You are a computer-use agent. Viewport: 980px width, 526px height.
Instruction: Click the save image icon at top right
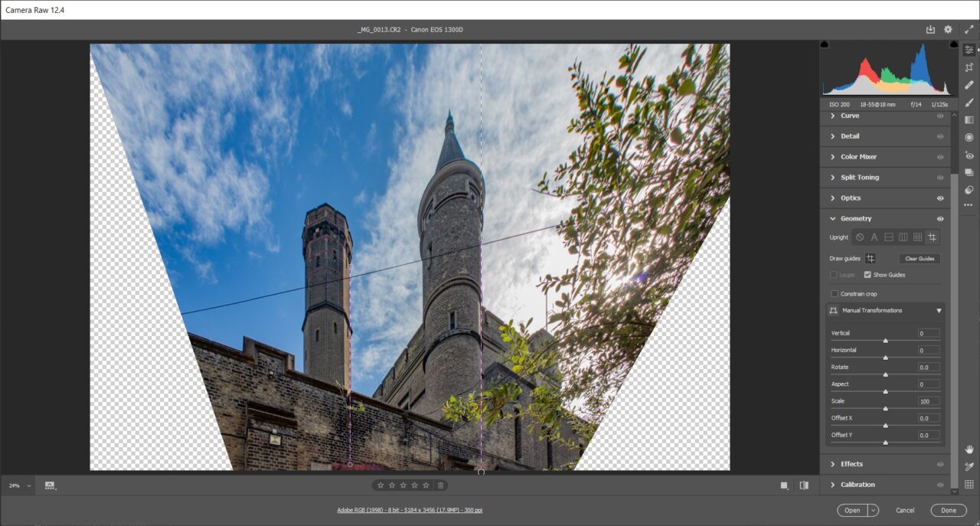pos(929,29)
